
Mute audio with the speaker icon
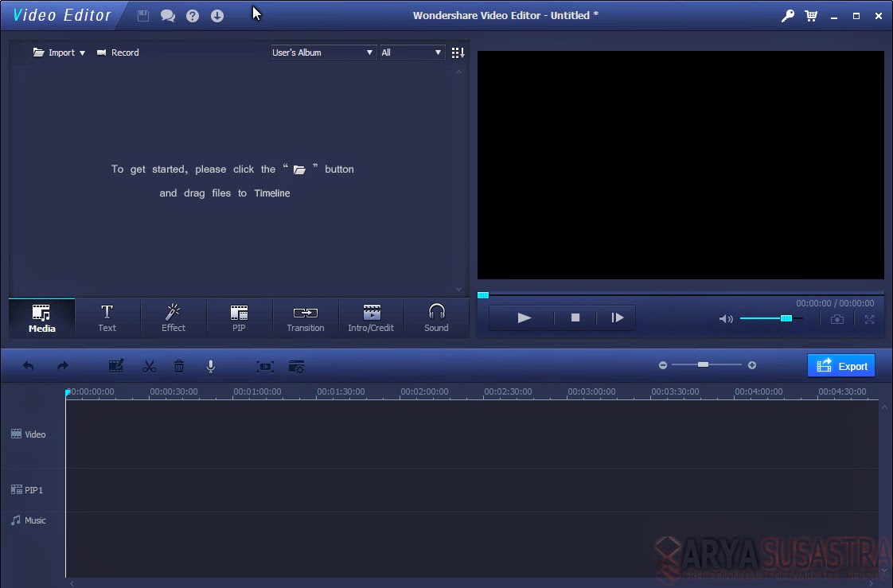(x=725, y=318)
